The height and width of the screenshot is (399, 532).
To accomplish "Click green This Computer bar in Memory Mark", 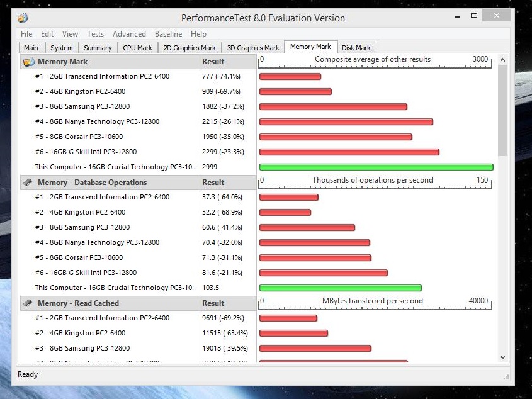I will point(376,167).
